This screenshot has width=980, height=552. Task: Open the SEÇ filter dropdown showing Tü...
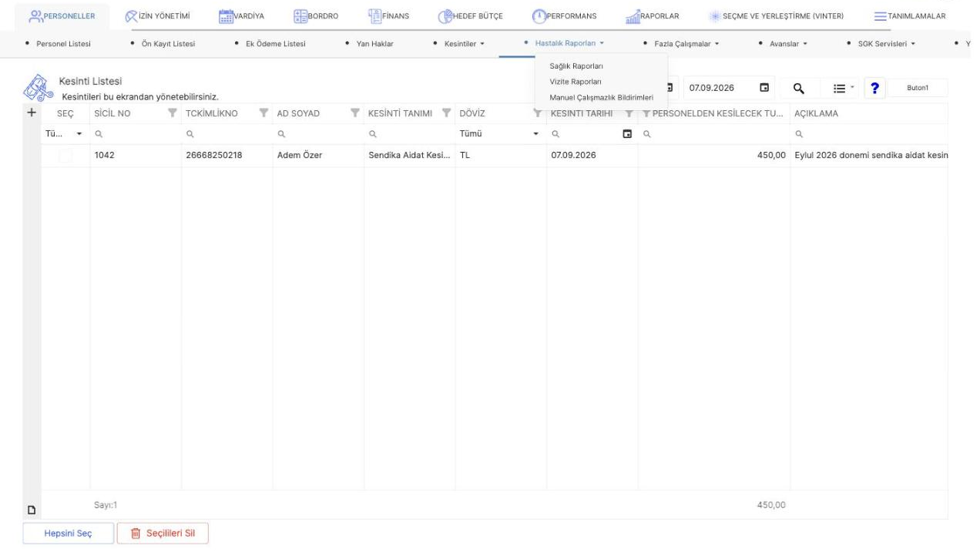pos(79,134)
